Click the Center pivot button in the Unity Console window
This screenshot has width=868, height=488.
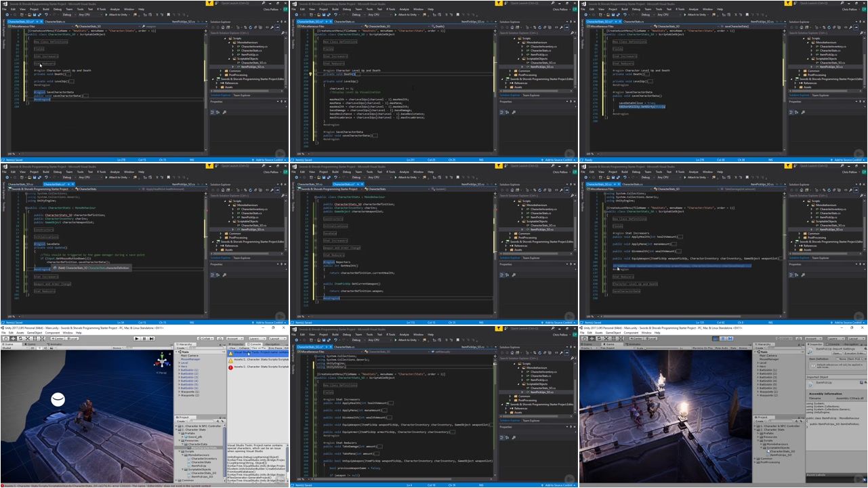tap(57, 338)
